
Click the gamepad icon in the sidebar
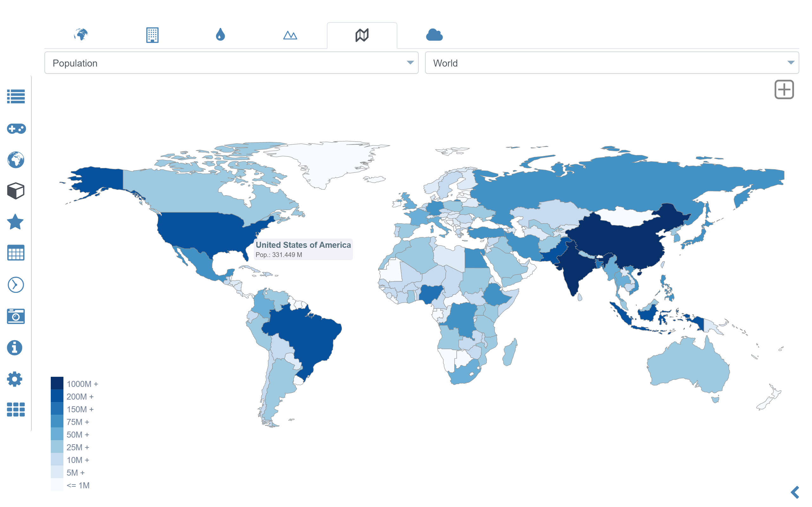click(x=16, y=128)
